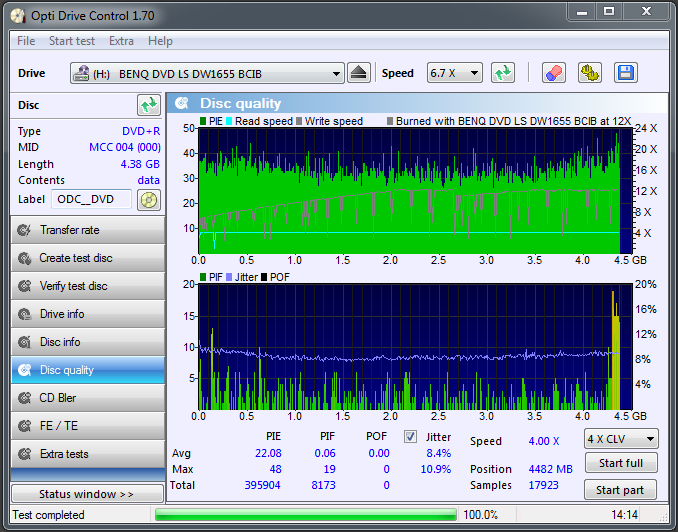Image resolution: width=678 pixels, height=532 pixels.
Task: Click the disc label icon button
Action: coord(149,200)
